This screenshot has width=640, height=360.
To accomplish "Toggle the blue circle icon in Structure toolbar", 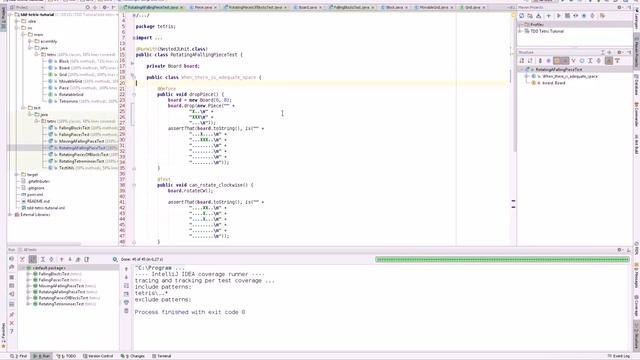I will pyautogui.click(x=582, y=61).
